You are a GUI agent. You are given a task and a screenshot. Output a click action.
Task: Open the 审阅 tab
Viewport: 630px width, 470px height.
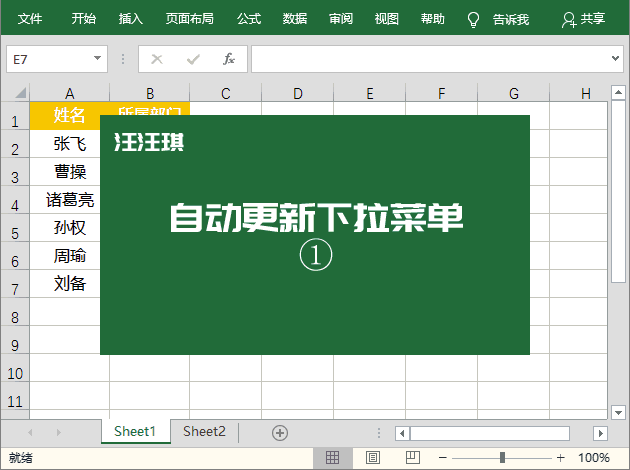coord(341,18)
